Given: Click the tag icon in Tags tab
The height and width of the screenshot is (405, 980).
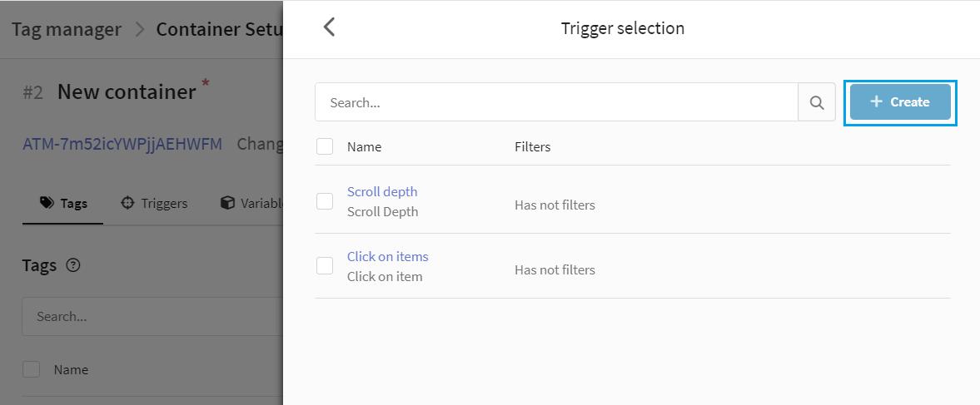Looking at the screenshot, I should tap(47, 203).
